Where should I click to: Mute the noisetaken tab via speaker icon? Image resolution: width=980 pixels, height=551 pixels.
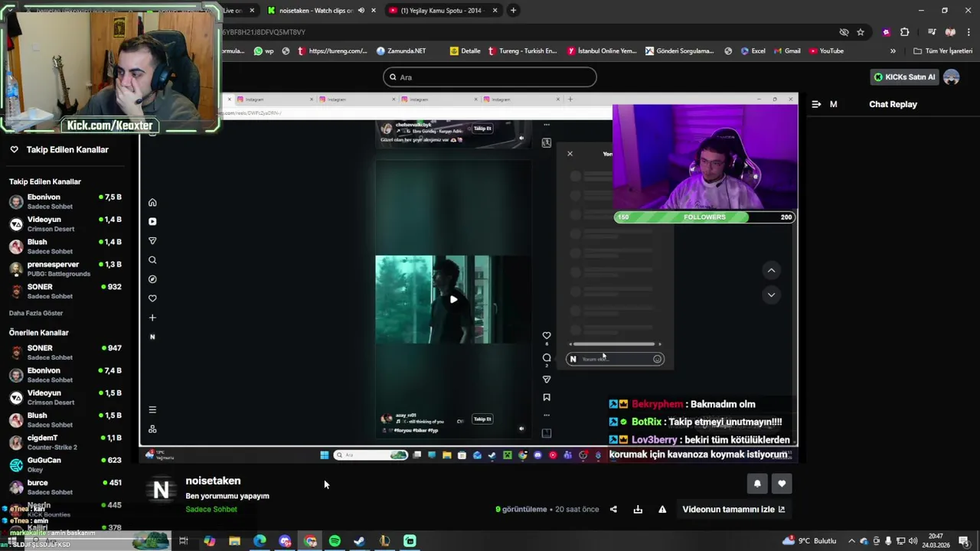coord(361,10)
